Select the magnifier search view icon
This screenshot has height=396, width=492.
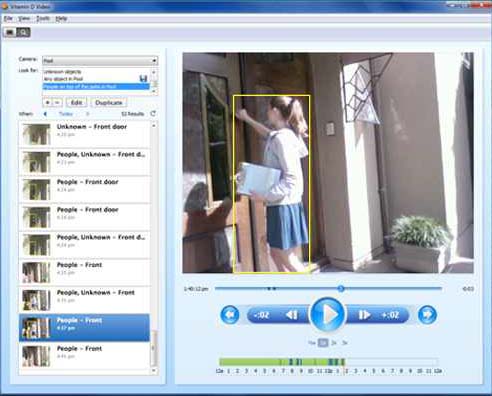pyautogui.click(x=23, y=32)
